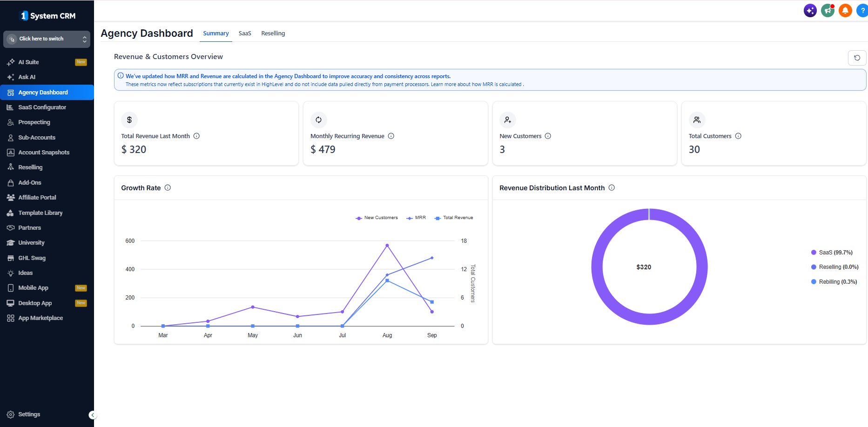This screenshot has height=427, width=868.
Task: Switch to the Reselling tab
Action: (x=273, y=33)
